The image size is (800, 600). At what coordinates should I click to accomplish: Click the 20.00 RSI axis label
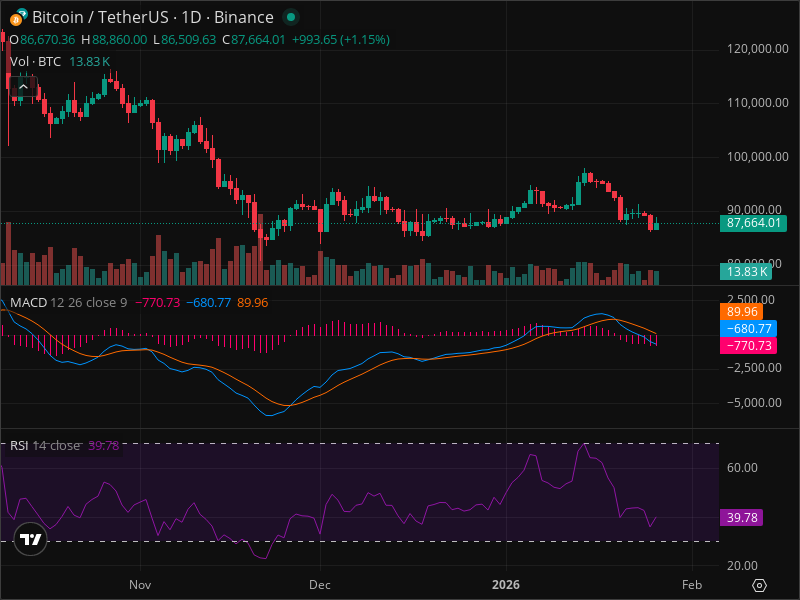tap(742, 566)
